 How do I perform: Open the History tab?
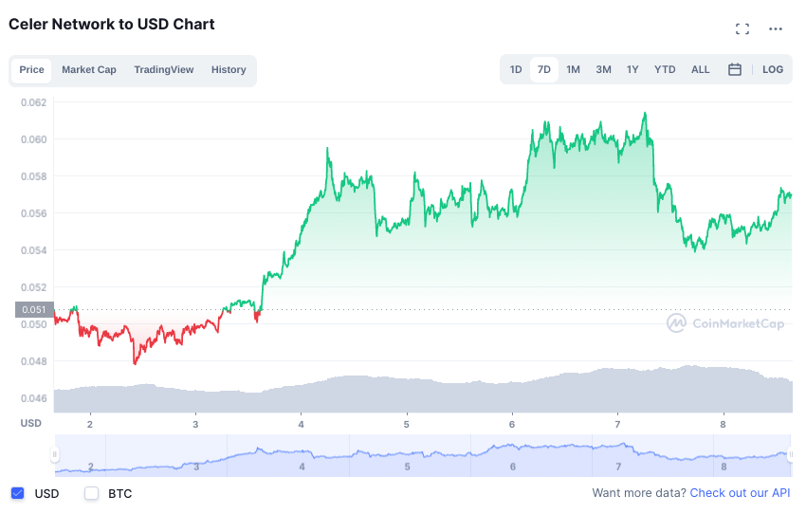tap(229, 69)
